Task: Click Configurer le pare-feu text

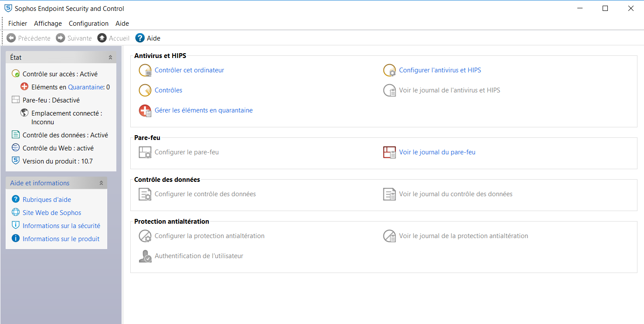Action: 186,152
